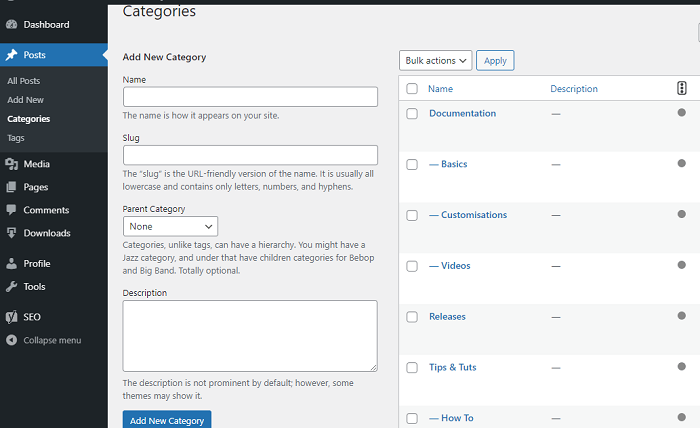Open the Dashboard menu label

[x=46, y=25]
